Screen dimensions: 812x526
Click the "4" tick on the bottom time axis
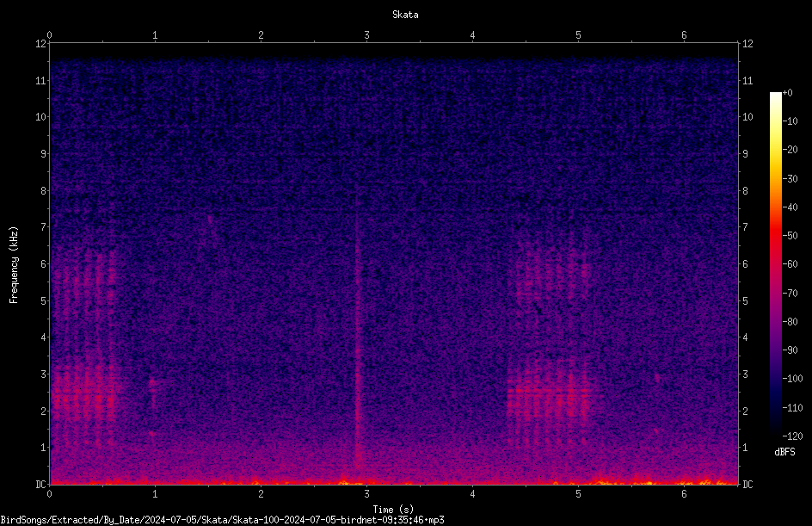pos(472,494)
